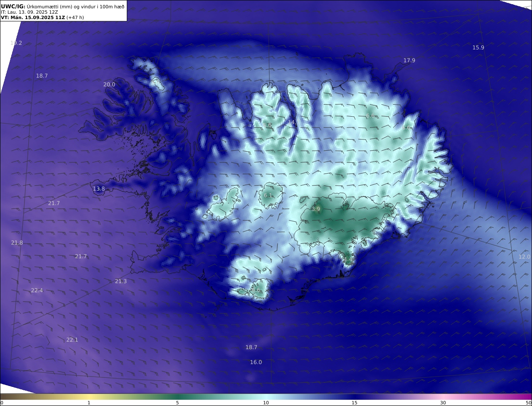
Task: Click the 3.9 value on Vatnajökull
Action: (316, 209)
